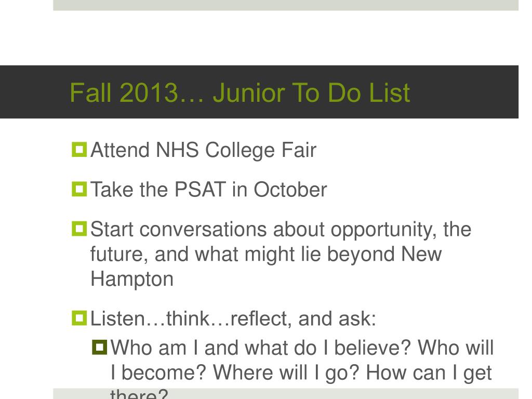This screenshot has height=399, width=532.
Task: Click the green bullet beside Attend NHS College Fair
Action: pyautogui.click(x=79, y=150)
